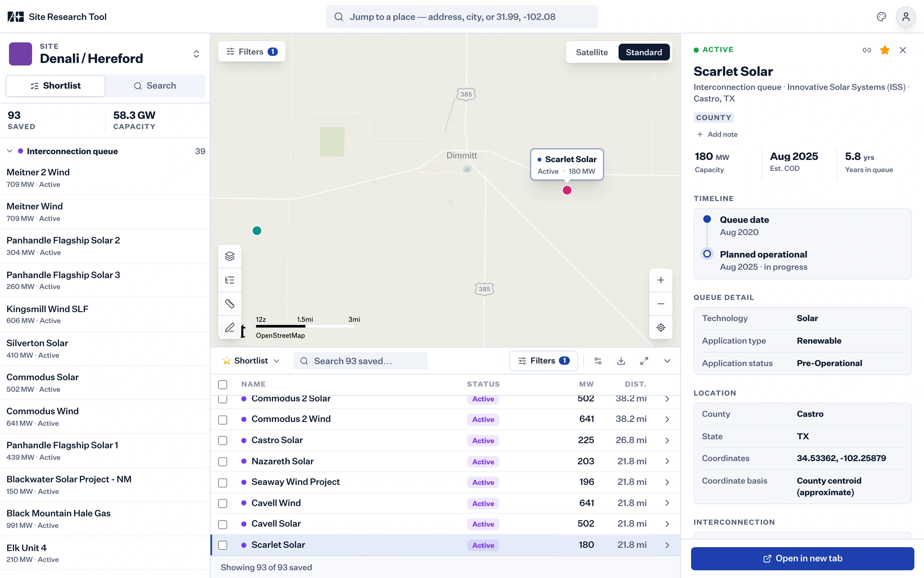Image resolution: width=924 pixels, height=578 pixels.
Task: Expand the table to full view
Action: pyautogui.click(x=644, y=361)
